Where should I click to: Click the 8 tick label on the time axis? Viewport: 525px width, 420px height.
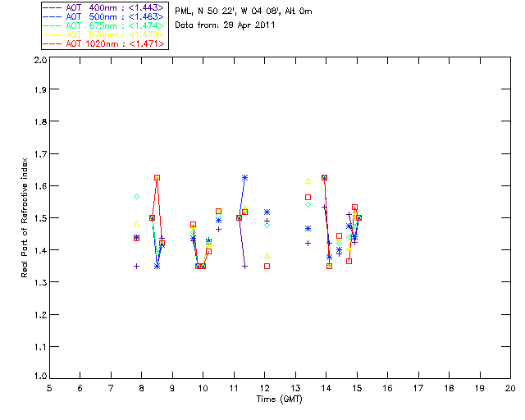(142, 388)
